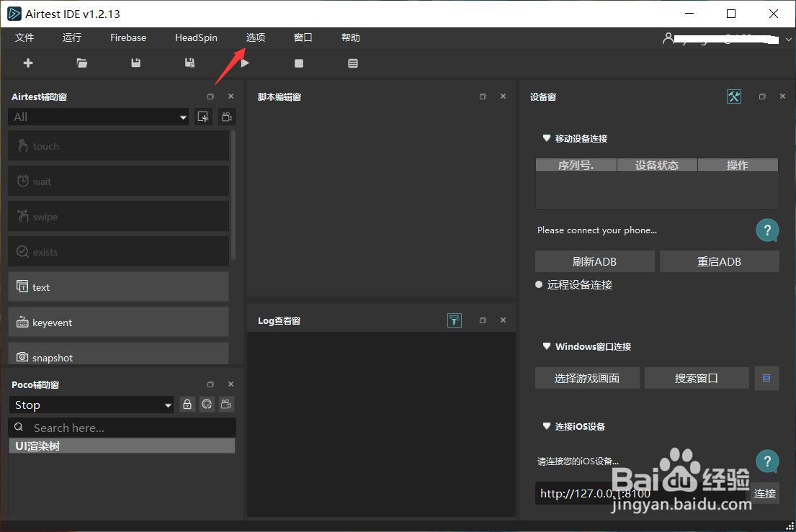The image size is (796, 532).
Task: Click the exists command button
Action: pos(118,251)
